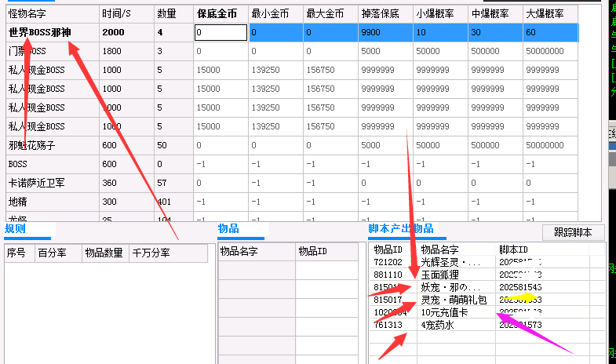
Task: Select the 灵宠·萌萌礼包 item row
Action: [454, 300]
